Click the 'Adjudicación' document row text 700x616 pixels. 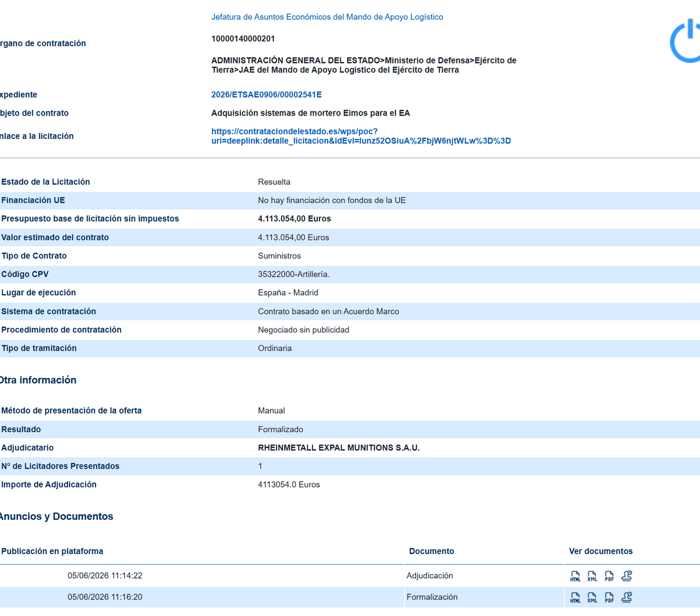430,576
